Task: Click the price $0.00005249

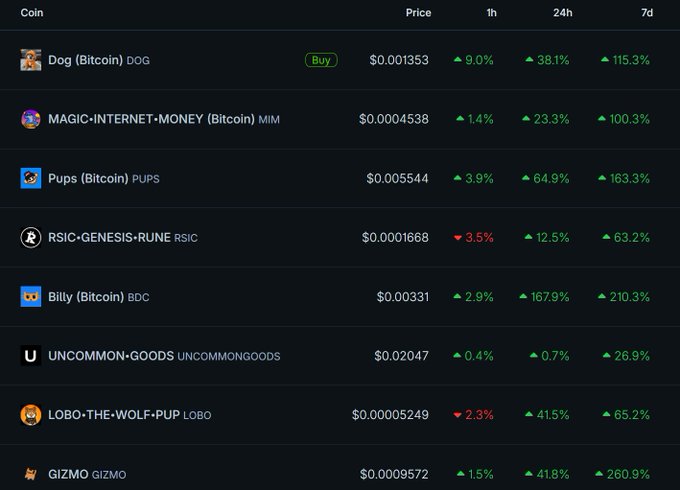Action: tap(390, 415)
